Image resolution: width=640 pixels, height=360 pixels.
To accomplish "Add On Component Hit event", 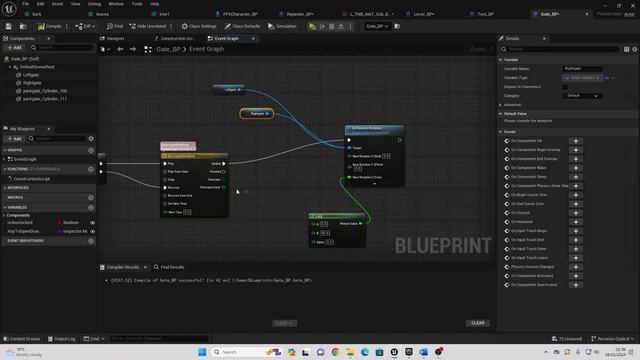I will tap(576, 141).
